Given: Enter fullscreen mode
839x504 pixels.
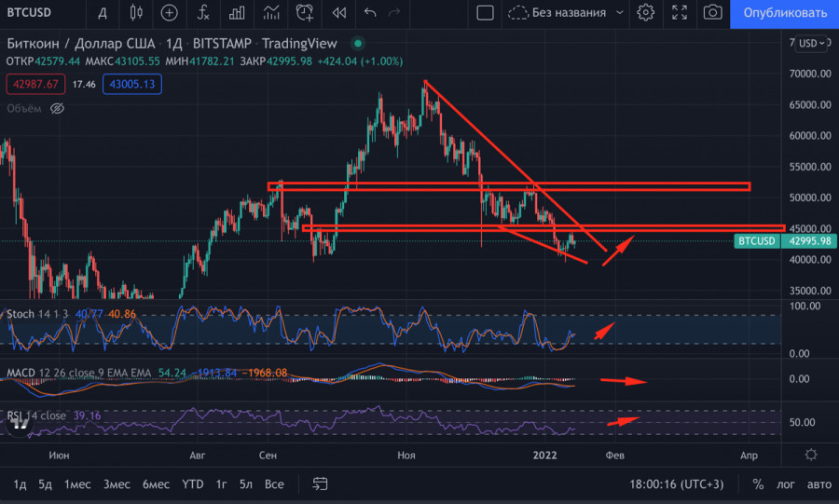Looking at the screenshot, I should 680,12.
